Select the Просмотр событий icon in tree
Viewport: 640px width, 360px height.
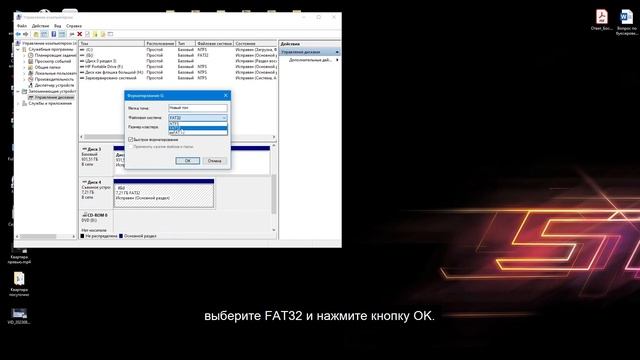[x=31, y=61]
